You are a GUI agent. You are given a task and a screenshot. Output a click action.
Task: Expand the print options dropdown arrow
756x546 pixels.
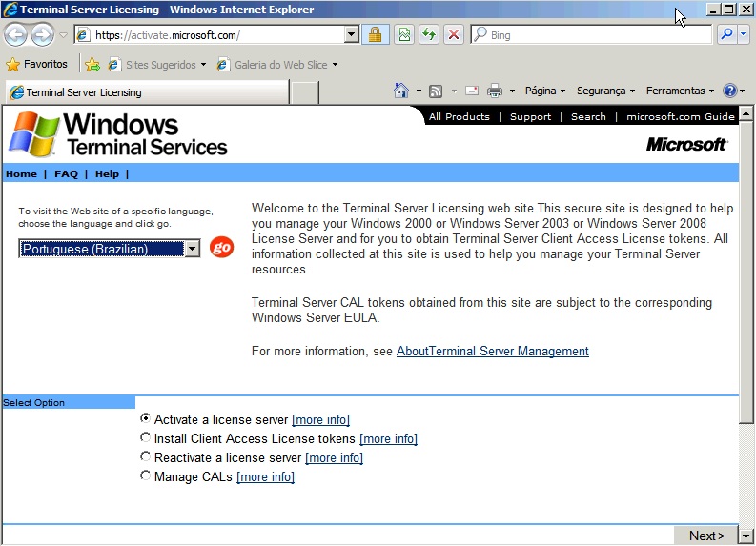point(512,91)
